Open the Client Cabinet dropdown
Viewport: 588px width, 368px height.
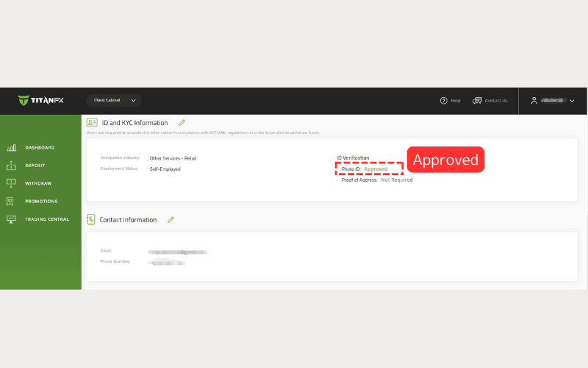coord(114,100)
